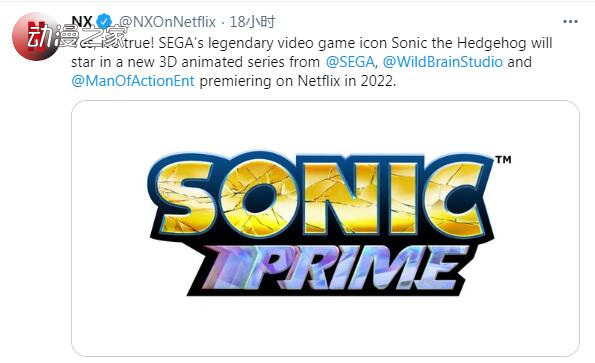Click the purple PRIME wordmark in the image
Viewport: 595px width, 363px height.
[x=329, y=268]
